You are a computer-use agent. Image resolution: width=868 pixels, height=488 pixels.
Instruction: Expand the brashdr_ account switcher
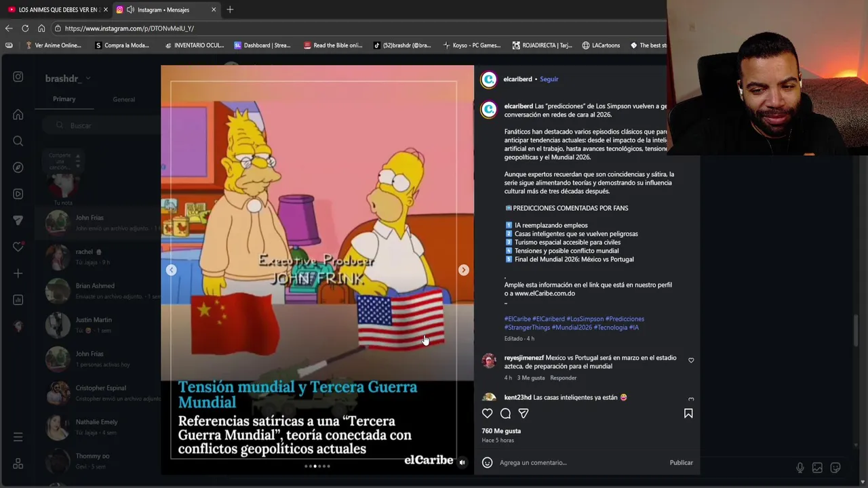tap(67, 79)
